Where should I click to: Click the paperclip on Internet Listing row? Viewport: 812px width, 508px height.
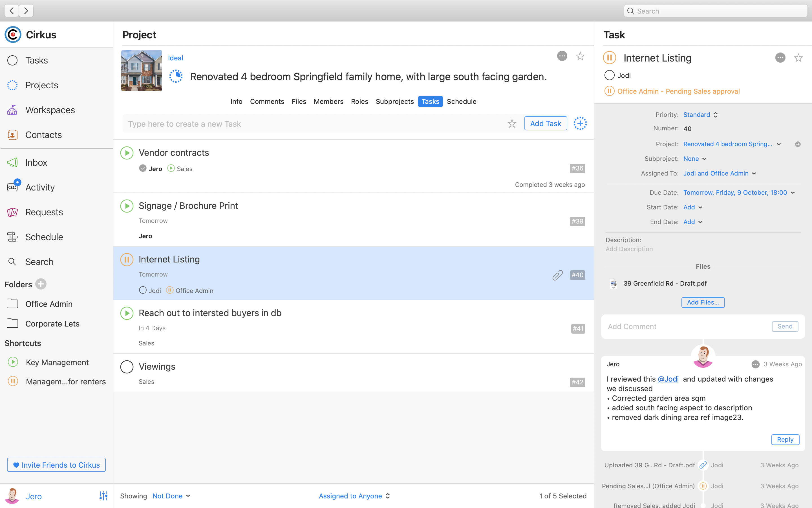coord(557,275)
